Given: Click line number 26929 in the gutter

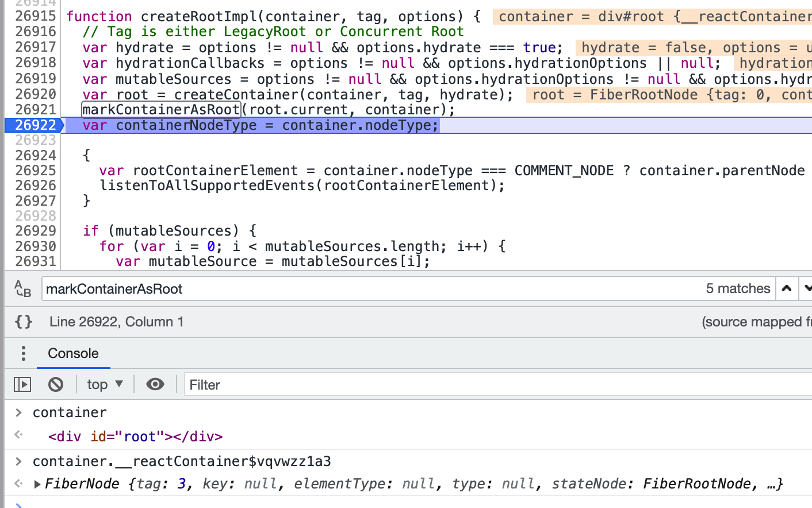Looking at the screenshot, I should 36,231.
